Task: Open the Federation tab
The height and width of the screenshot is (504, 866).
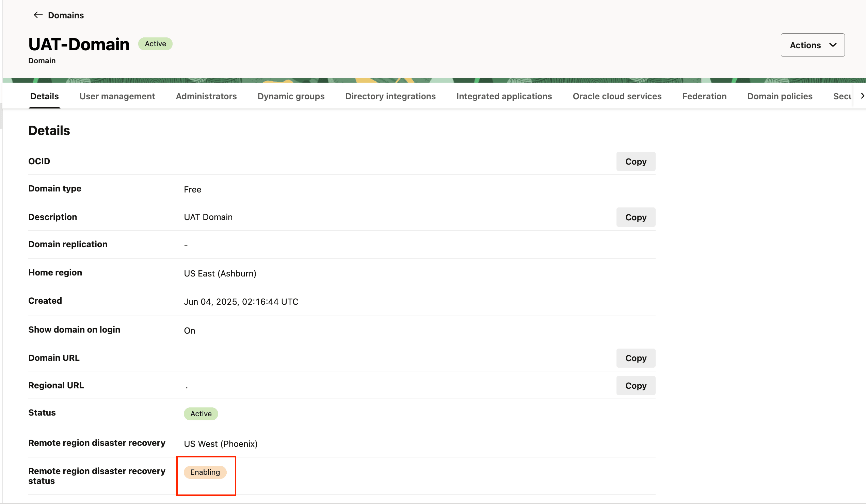Action: (x=704, y=97)
